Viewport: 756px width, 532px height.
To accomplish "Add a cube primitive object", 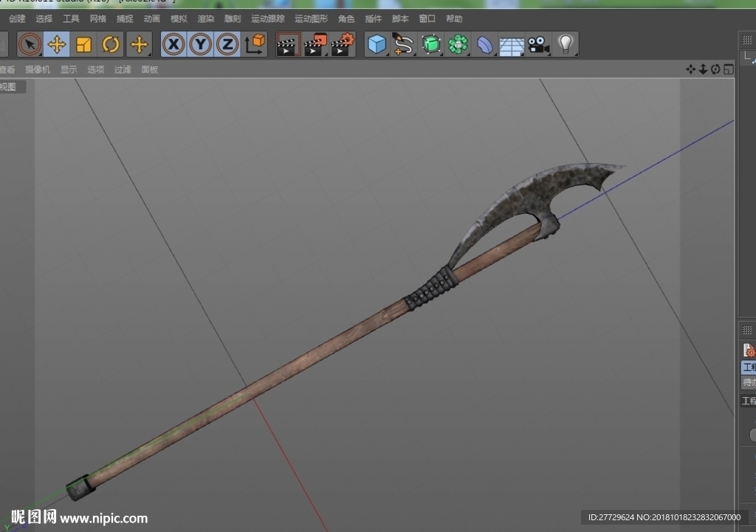I will pyautogui.click(x=377, y=44).
